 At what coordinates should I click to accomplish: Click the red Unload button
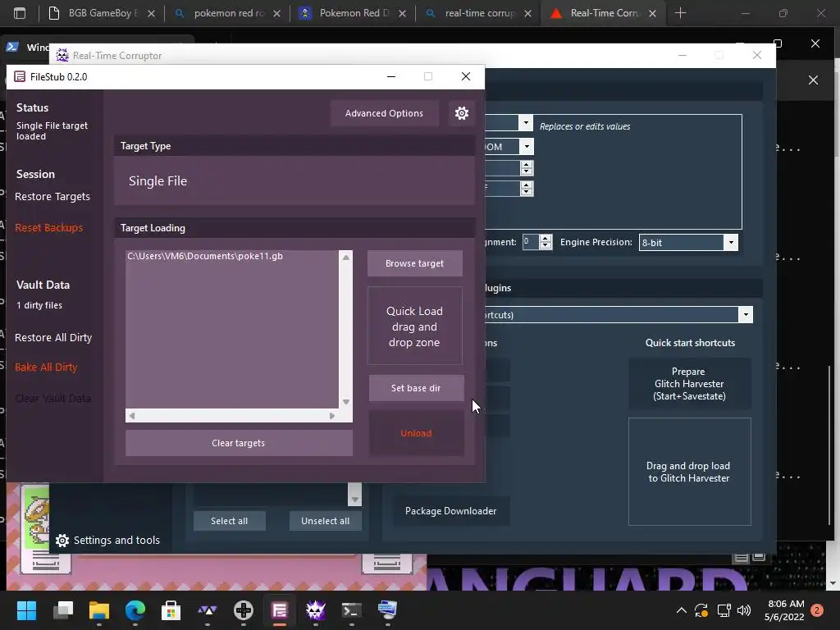416,433
